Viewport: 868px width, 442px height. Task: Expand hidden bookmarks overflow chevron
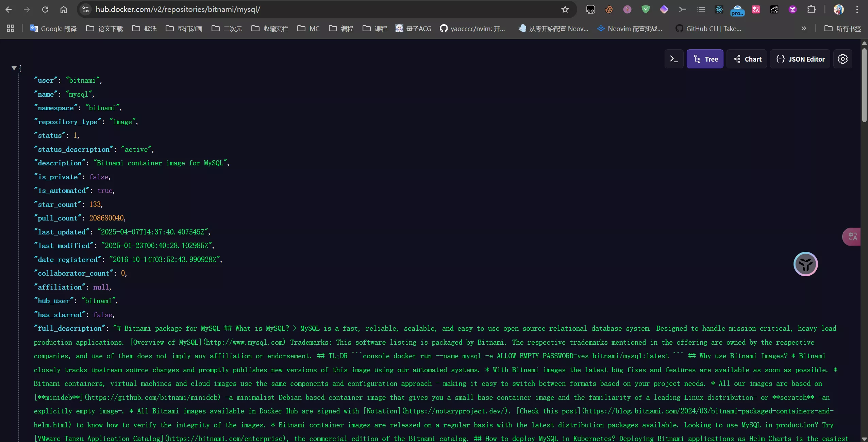[804, 29]
